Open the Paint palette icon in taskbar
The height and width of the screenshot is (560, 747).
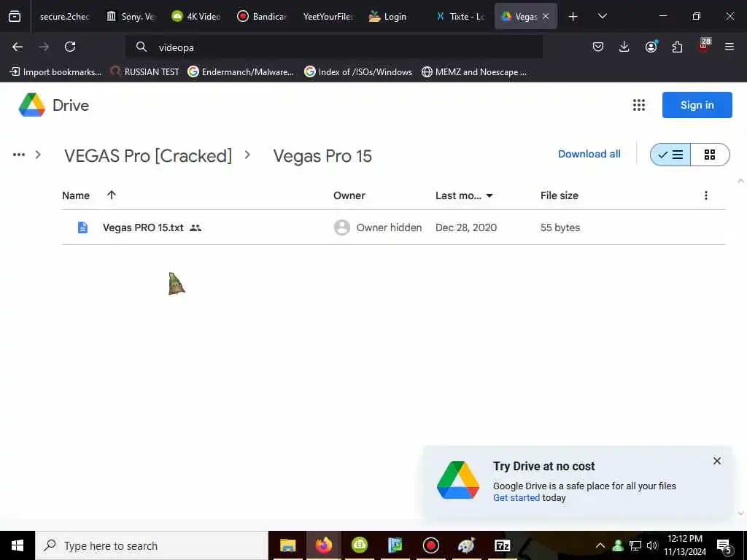pyautogui.click(x=466, y=545)
